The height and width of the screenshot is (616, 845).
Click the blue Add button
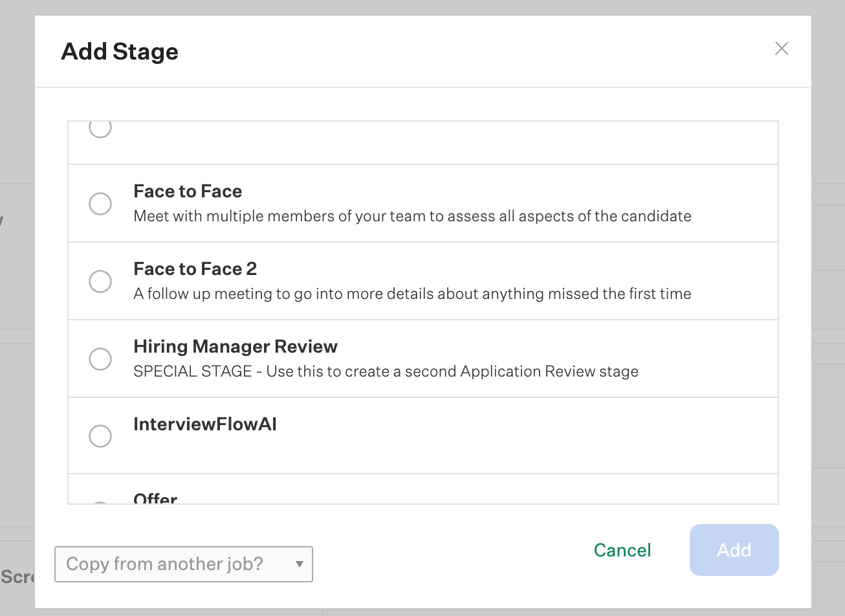tap(734, 550)
